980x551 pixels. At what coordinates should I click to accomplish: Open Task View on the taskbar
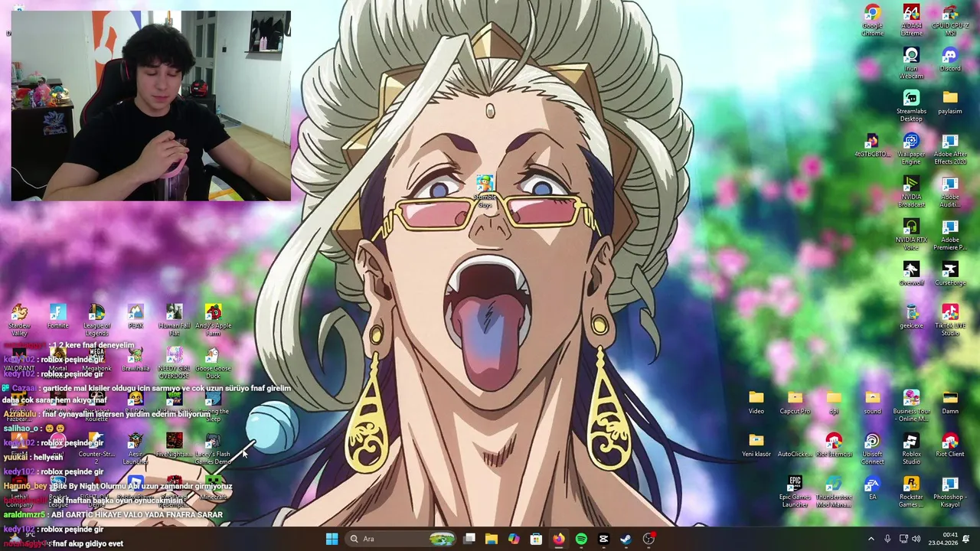(x=469, y=539)
